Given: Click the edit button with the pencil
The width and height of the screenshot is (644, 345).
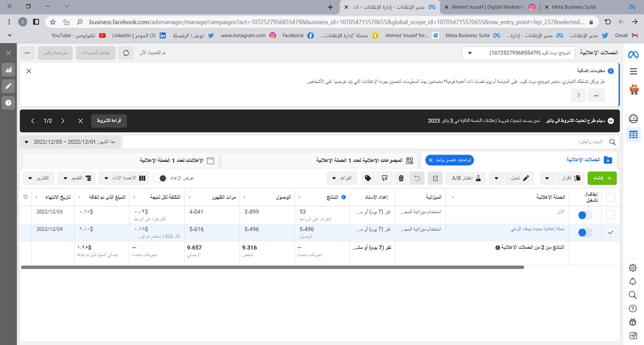Looking at the screenshot, I should (519, 178).
